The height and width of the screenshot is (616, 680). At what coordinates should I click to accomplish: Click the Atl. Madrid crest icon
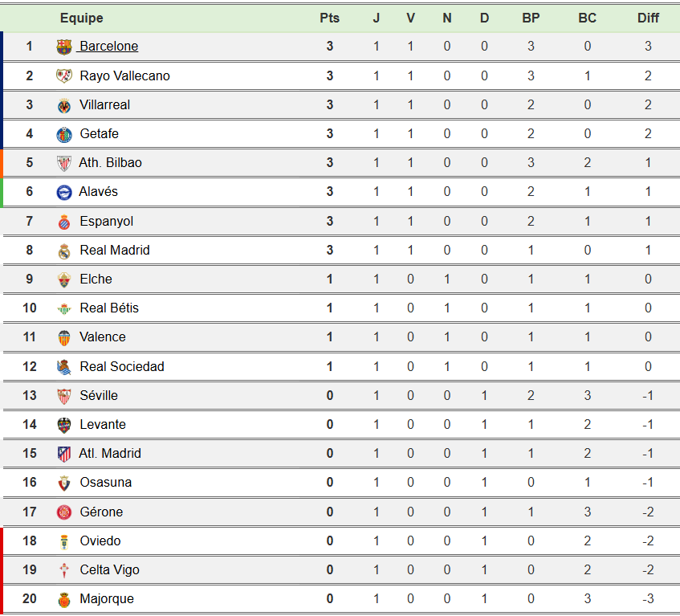click(x=64, y=454)
